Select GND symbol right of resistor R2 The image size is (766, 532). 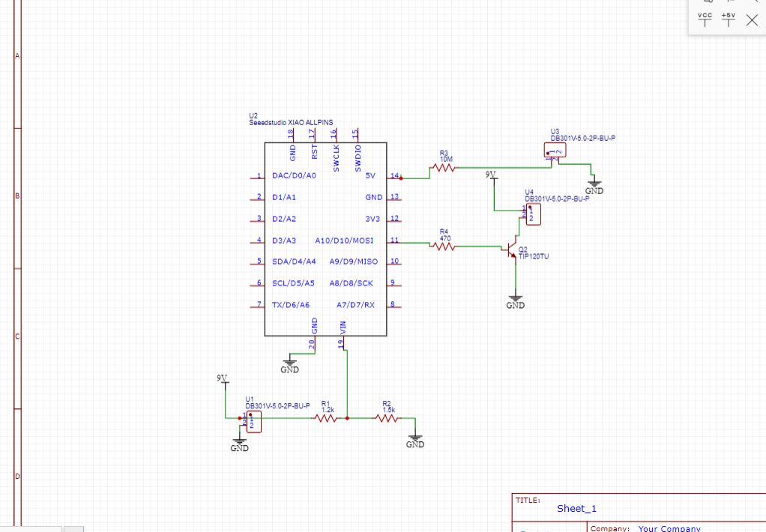[415, 441]
